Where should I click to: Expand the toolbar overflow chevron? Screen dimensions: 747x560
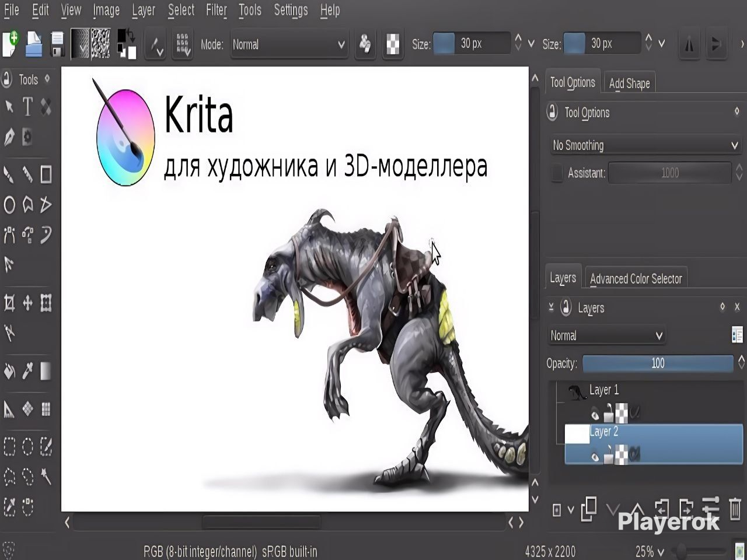(x=742, y=44)
